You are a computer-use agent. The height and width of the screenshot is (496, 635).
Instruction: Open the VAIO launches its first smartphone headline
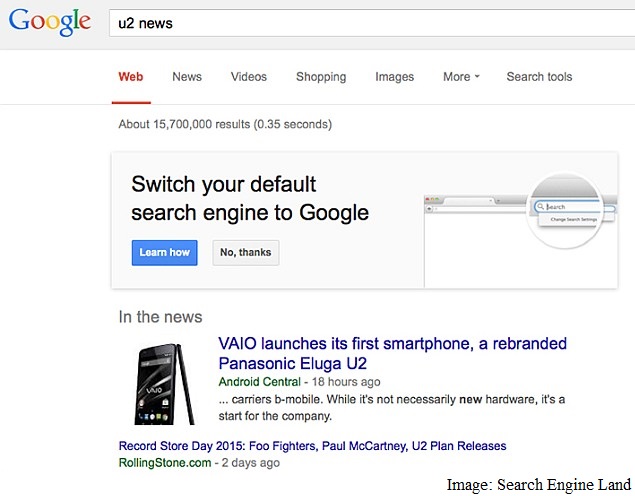click(x=392, y=353)
